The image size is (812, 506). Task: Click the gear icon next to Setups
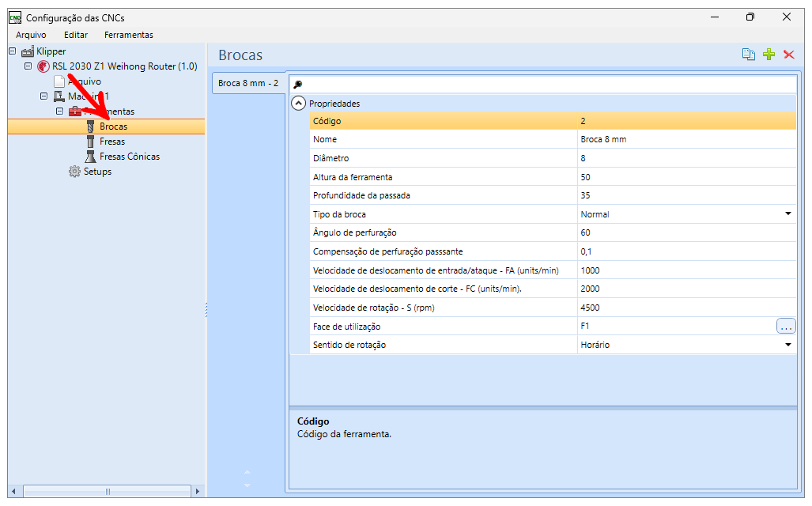(x=74, y=172)
